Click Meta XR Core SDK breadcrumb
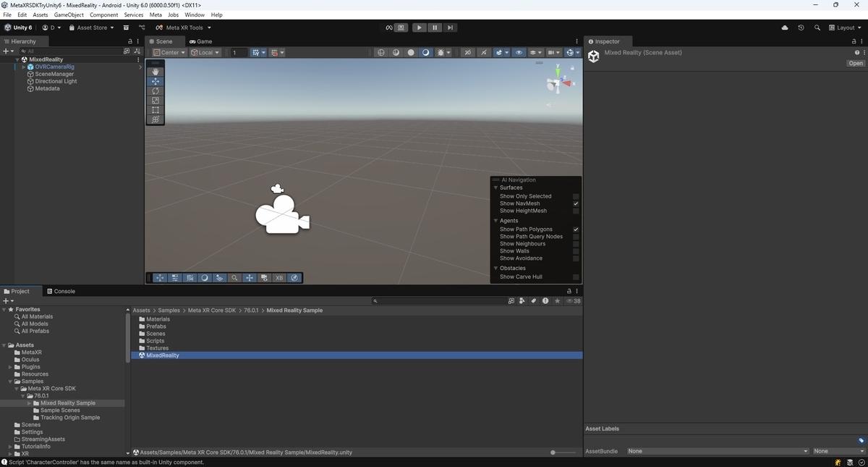The width and height of the screenshot is (868, 467). point(212,311)
